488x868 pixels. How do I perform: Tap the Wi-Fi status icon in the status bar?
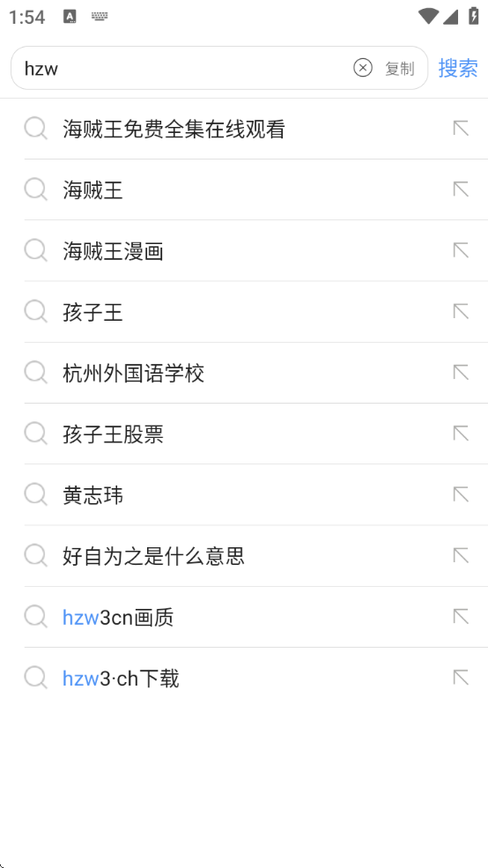pyautogui.click(x=428, y=17)
